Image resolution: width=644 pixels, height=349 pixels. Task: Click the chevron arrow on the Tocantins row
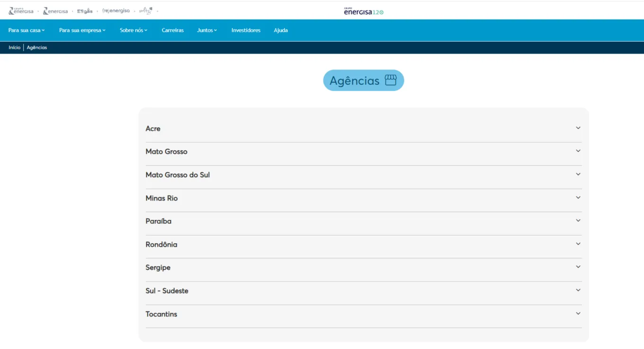coord(578,313)
